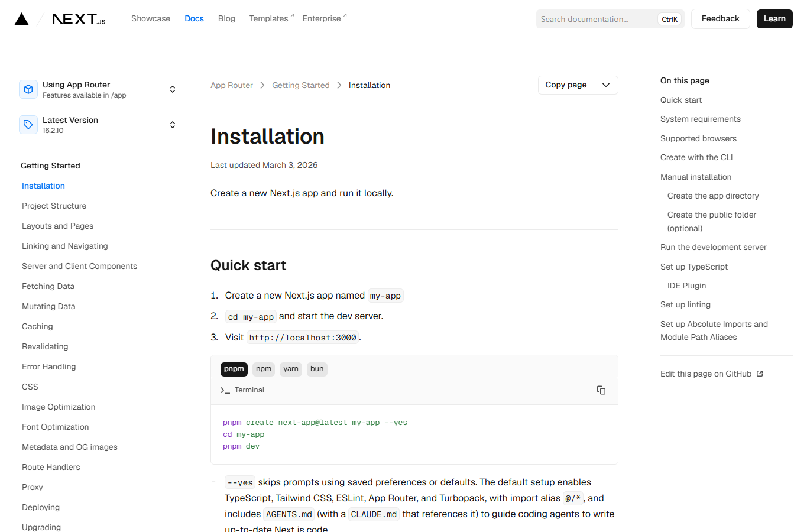The height and width of the screenshot is (532, 807).
Task: Jump to Manual installation section
Action: [696, 177]
